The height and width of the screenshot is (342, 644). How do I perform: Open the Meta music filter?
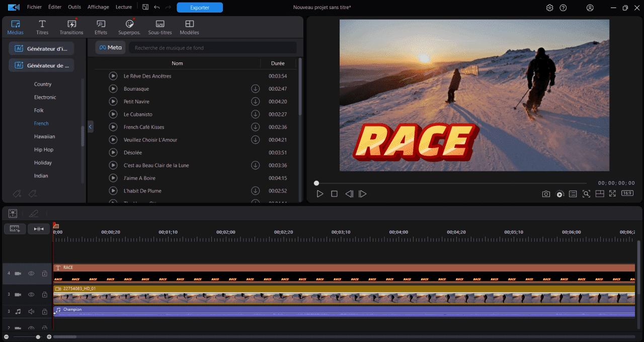coord(110,47)
